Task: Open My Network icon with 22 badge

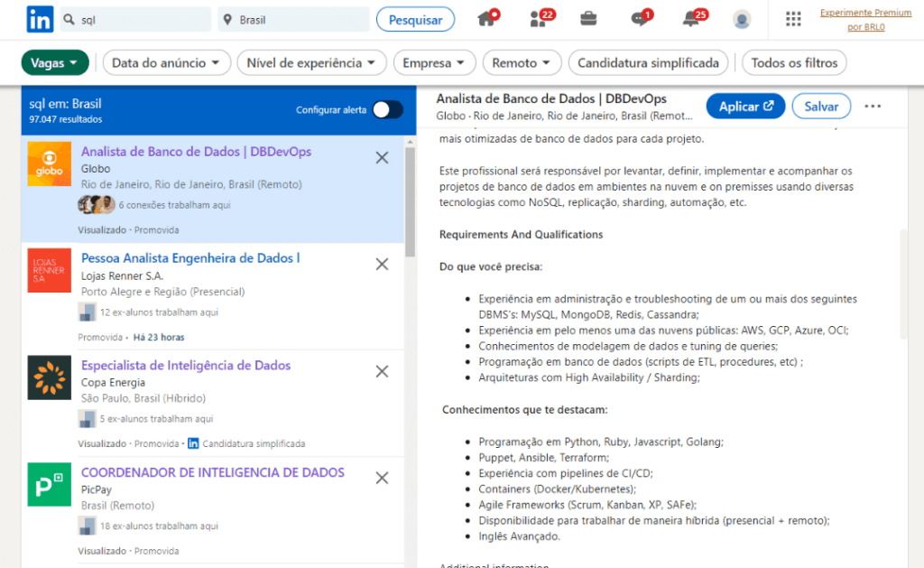Action: [540, 18]
